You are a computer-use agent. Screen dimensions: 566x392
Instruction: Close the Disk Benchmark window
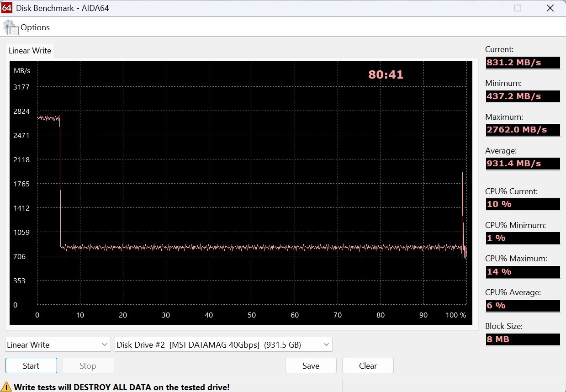click(550, 8)
